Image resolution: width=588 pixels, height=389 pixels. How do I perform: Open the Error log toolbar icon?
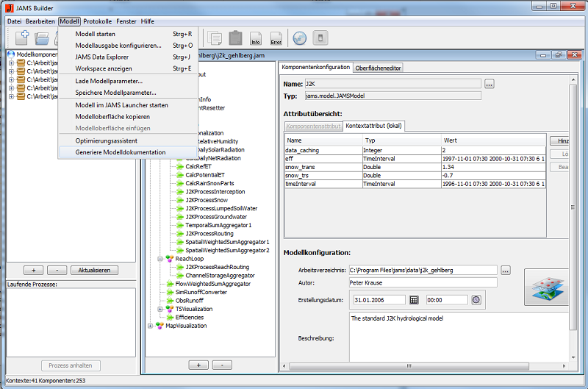pyautogui.click(x=276, y=38)
